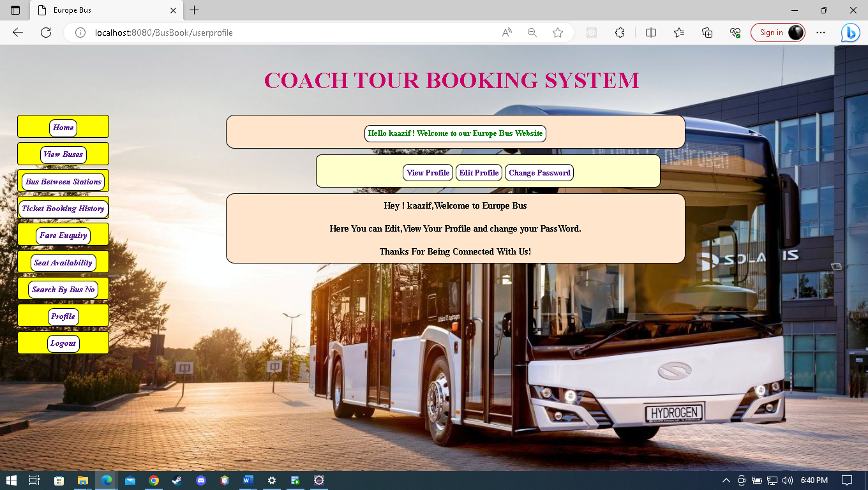Open the Browser Essentials heart icon
868x490 pixels.
735,33
